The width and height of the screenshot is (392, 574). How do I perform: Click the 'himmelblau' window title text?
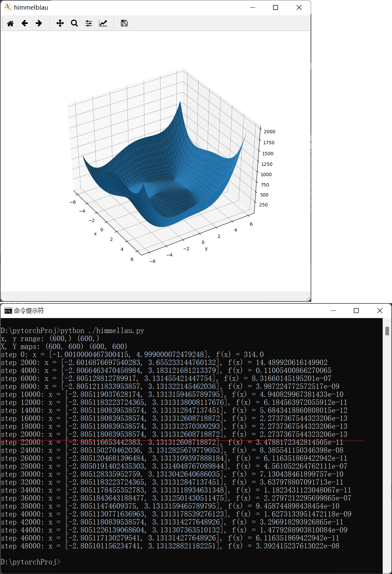pyautogui.click(x=31, y=7)
